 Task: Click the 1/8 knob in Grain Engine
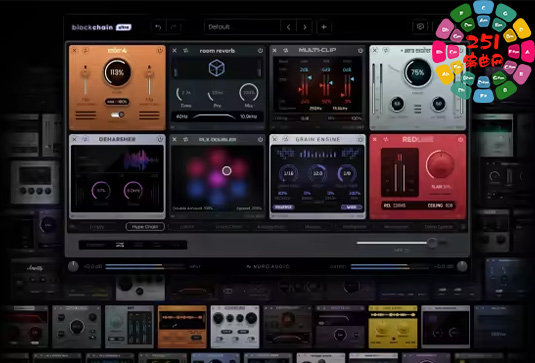coord(347,173)
